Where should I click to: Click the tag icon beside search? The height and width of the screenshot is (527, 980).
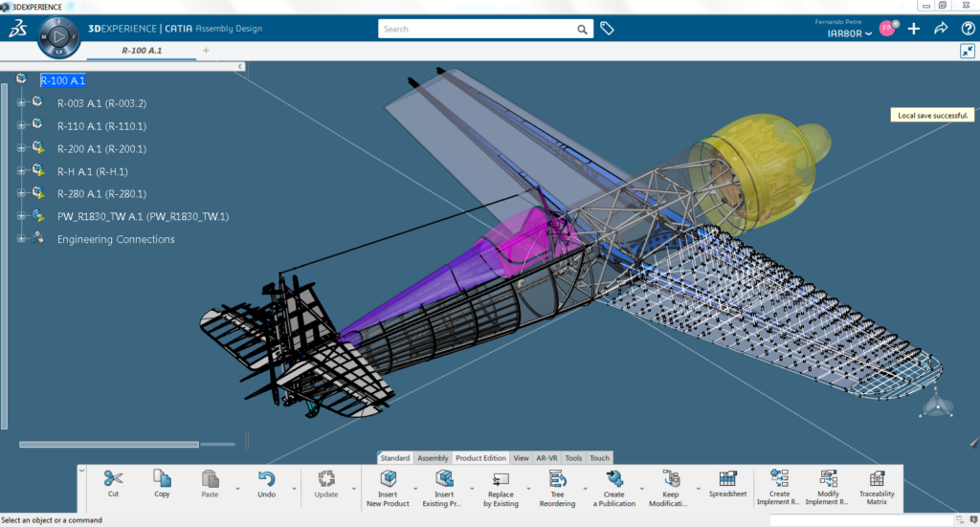coord(607,28)
